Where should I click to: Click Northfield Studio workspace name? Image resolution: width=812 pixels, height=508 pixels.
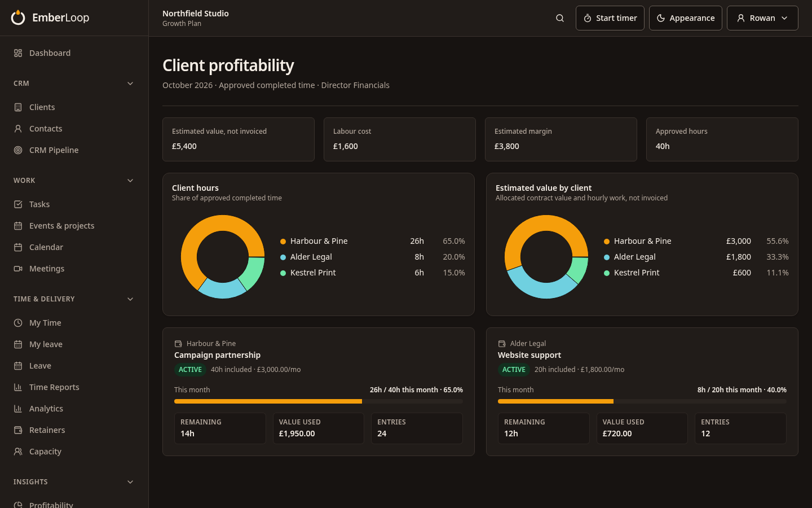tap(196, 14)
